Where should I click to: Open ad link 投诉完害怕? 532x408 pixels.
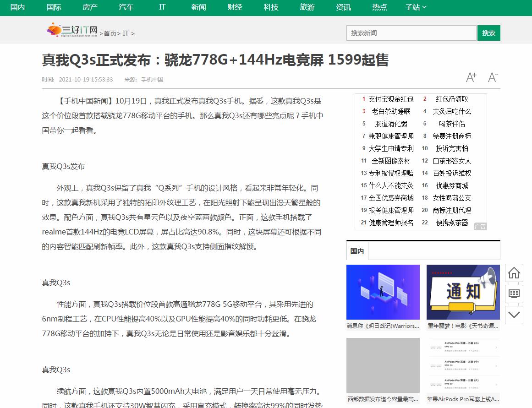coord(452,148)
